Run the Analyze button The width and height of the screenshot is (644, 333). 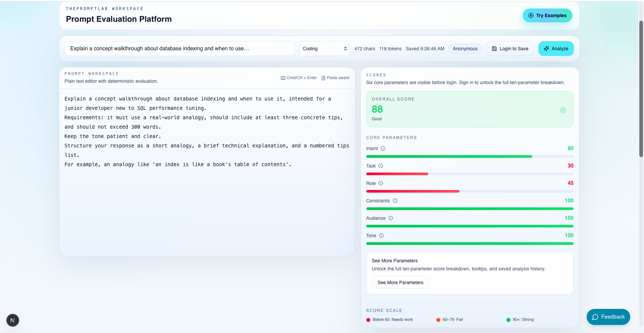(x=556, y=49)
